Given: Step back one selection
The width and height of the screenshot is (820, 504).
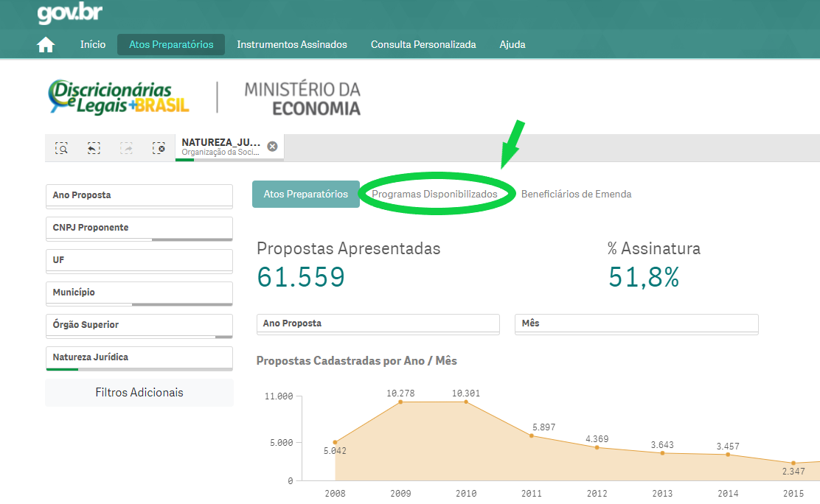Looking at the screenshot, I should tap(94, 148).
